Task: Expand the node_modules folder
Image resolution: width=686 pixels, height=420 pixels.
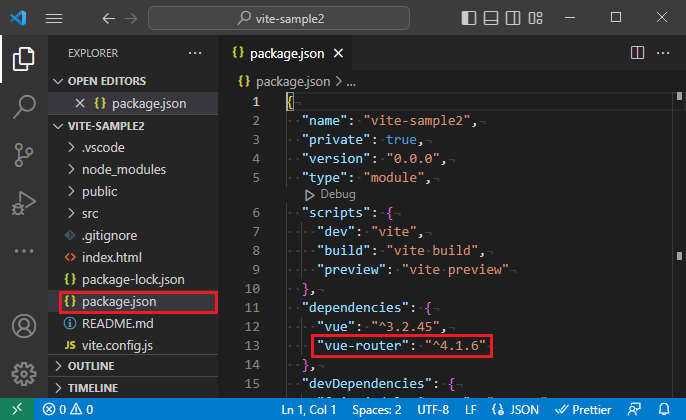Action: (x=133, y=169)
